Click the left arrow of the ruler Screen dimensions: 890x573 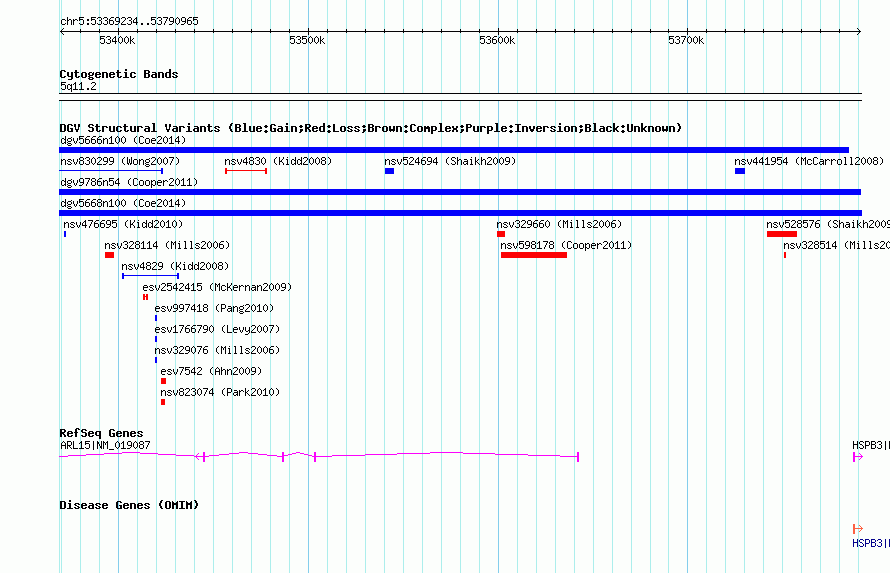(62, 31)
